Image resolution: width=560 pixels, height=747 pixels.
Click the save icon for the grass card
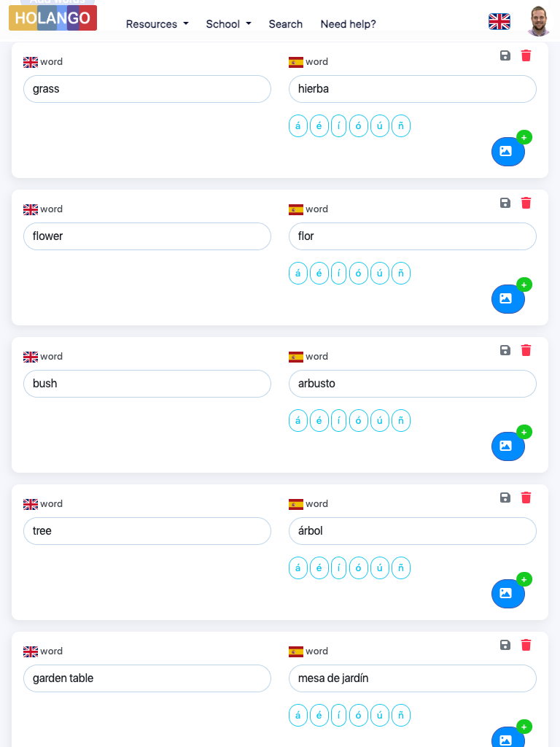click(505, 55)
